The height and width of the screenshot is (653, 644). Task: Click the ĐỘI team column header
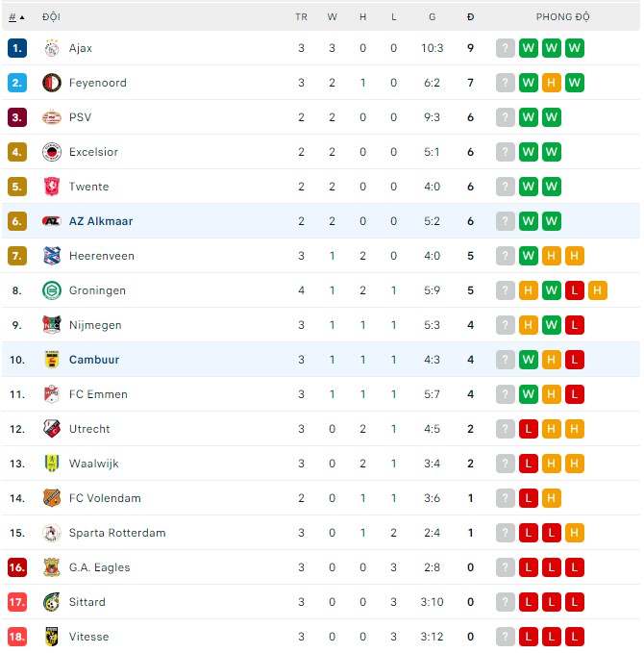point(51,17)
